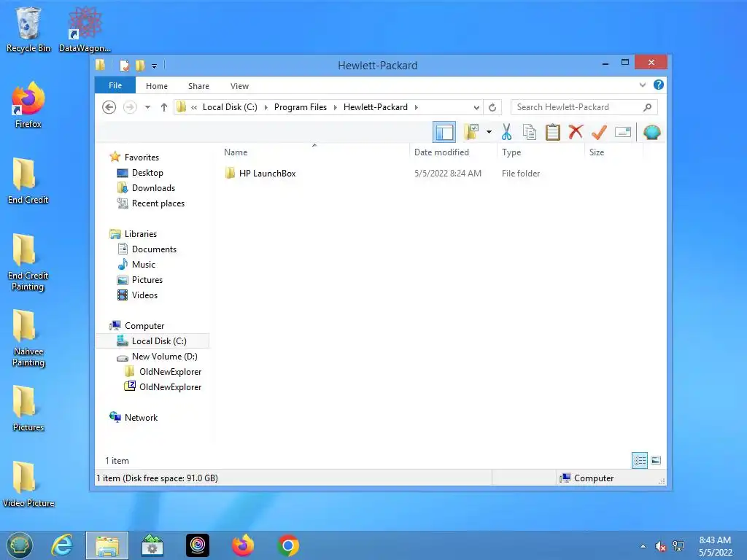
Task: Show hidden system tray icons
Action: pyautogui.click(x=643, y=546)
